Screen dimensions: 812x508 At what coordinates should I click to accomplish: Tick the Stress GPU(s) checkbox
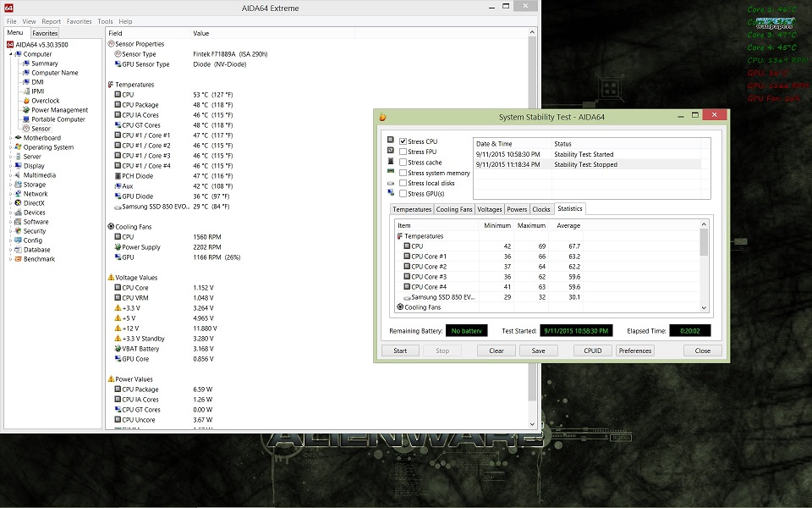(x=403, y=194)
